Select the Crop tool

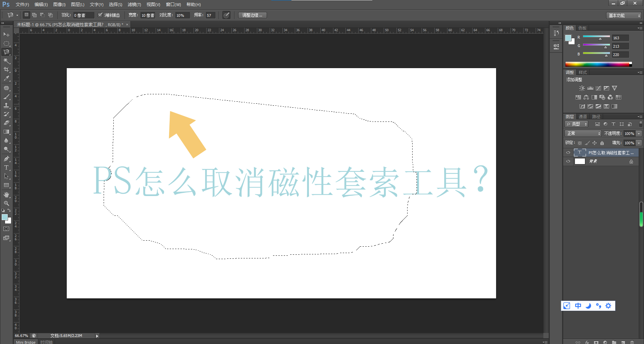(6, 69)
